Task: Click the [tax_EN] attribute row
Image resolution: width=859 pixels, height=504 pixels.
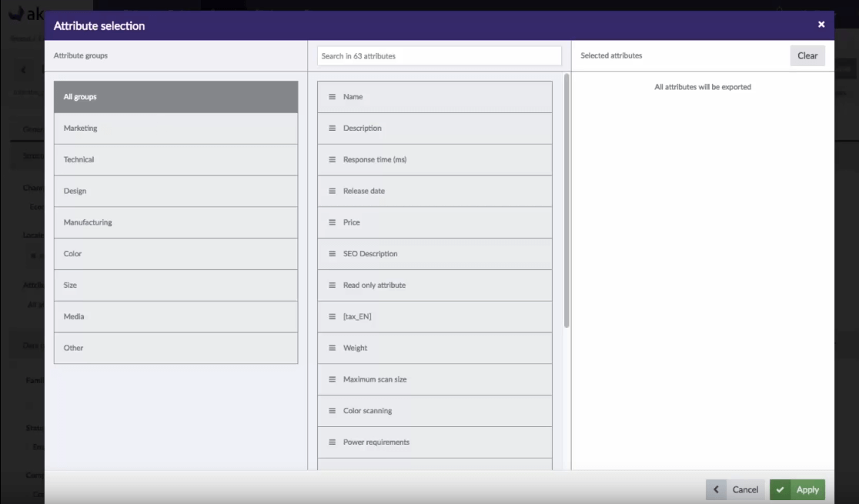Action: [x=435, y=317]
